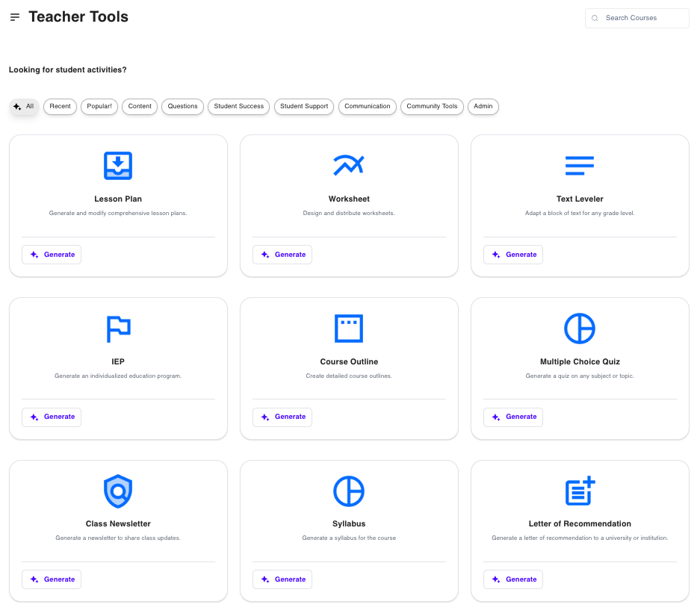The height and width of the screenshot is (616, 700).
Task: Click the Letter of Recommendation document icon
Action: click(x=580, y=491)
